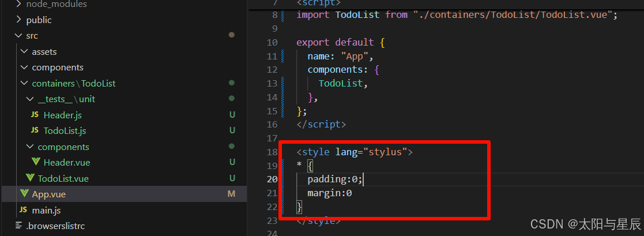
Task: Open main.js file
Action: point(46,210)
